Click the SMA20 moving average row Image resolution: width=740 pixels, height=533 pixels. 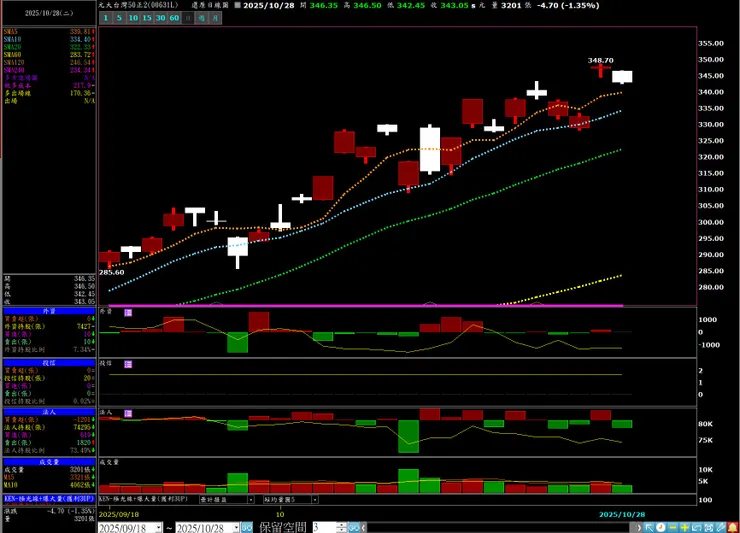(x=49, y=47)
